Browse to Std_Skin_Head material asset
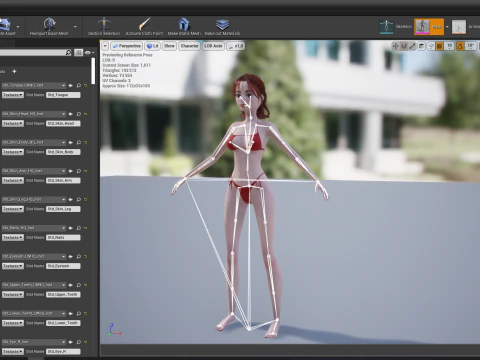480x360 pixels. (79, 114)
